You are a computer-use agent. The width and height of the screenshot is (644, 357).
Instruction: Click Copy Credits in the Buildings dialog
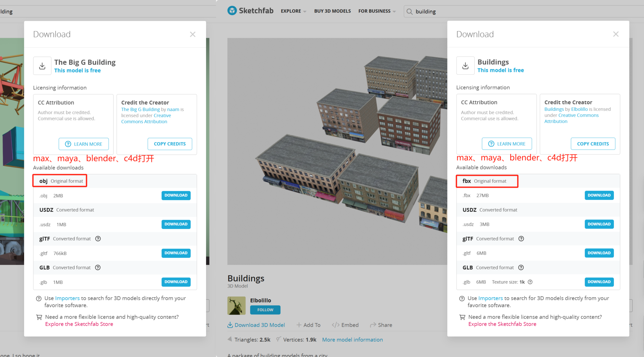593,144
